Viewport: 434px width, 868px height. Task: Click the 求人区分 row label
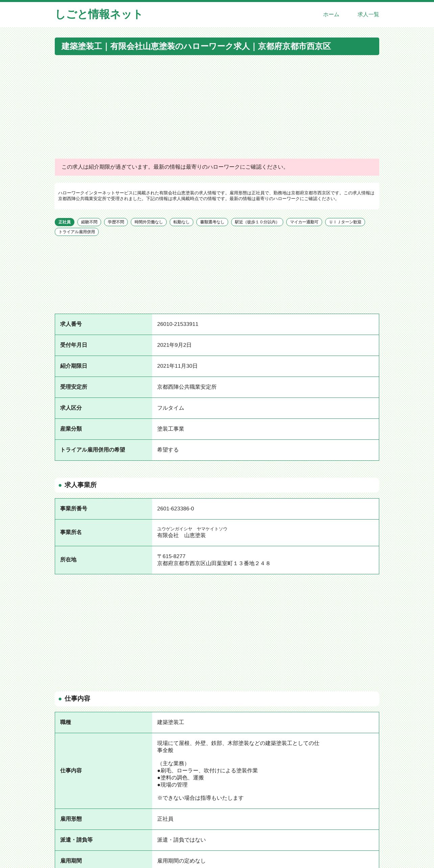[71, 408]
